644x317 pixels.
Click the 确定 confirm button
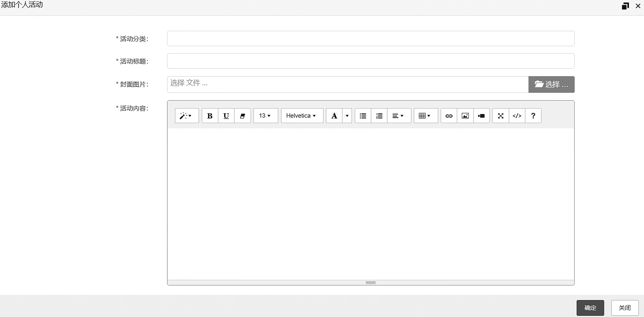click(590, 308)
